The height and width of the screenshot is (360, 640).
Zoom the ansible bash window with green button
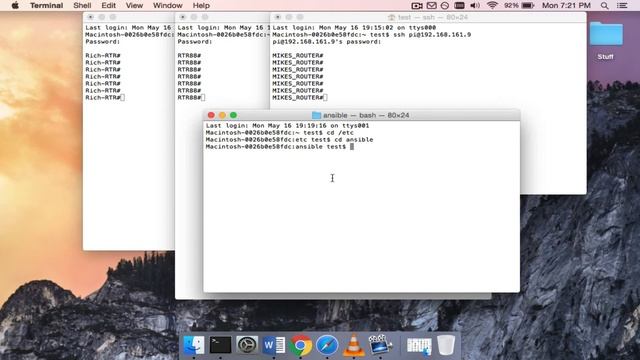click(x=233, y=115)
